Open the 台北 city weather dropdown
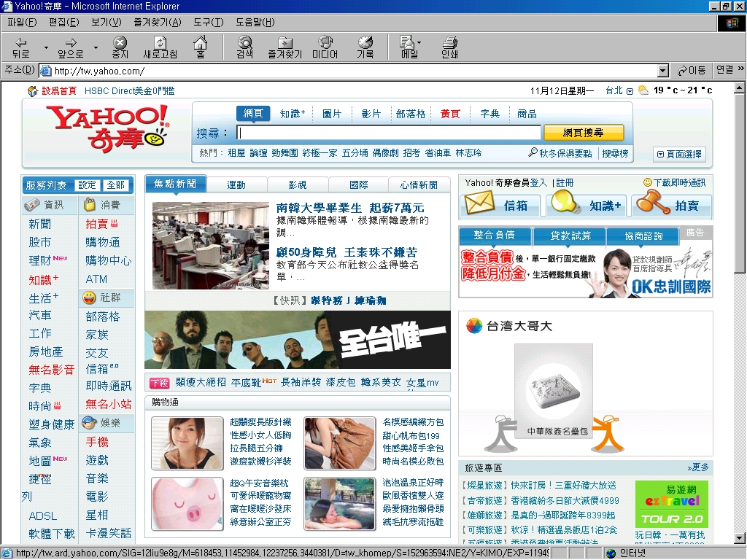Image resolution: width=747 pixels, height=560 pixels. [630, 91]
